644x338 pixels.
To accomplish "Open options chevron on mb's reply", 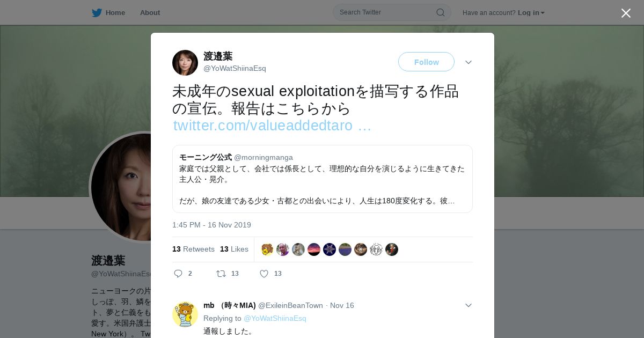I will (469, 305).
